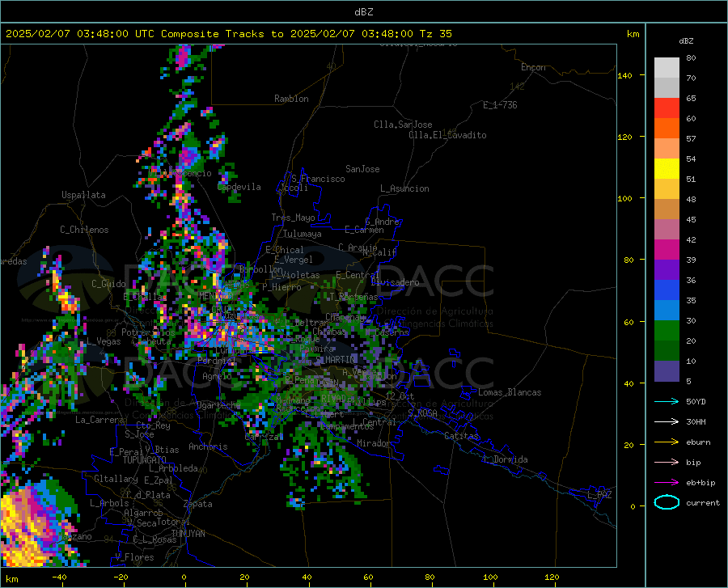This screenshot has height=588, width=728.
Task: Click the purple 39 dBZ color swatch
Action: point(667,270)
